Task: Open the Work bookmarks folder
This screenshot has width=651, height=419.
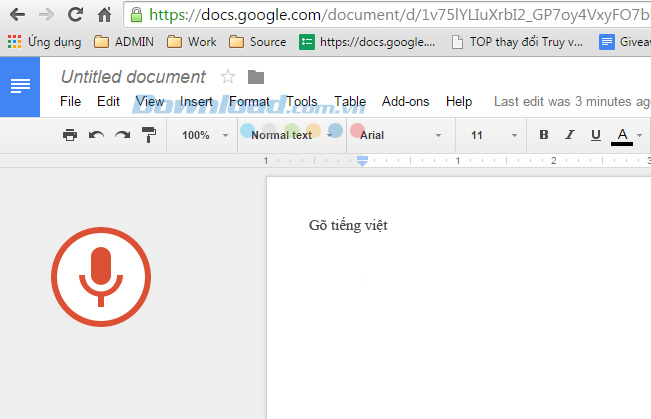Action: [x=191, y=42]
